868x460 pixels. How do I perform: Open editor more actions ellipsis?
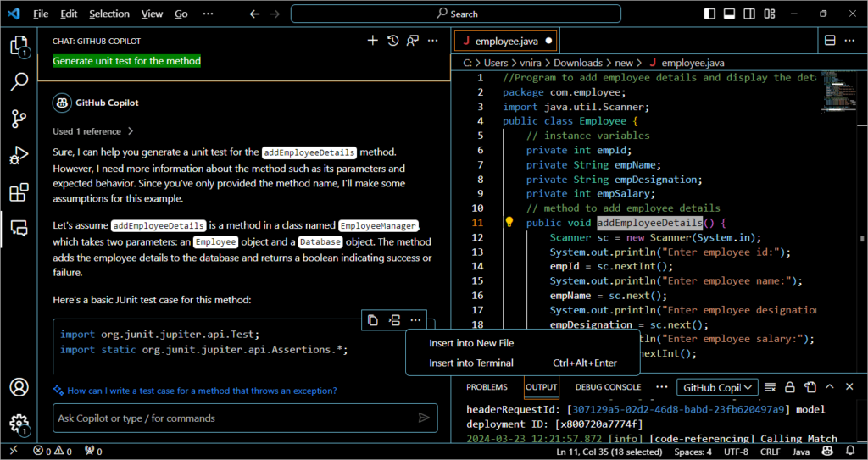[849, 41]
